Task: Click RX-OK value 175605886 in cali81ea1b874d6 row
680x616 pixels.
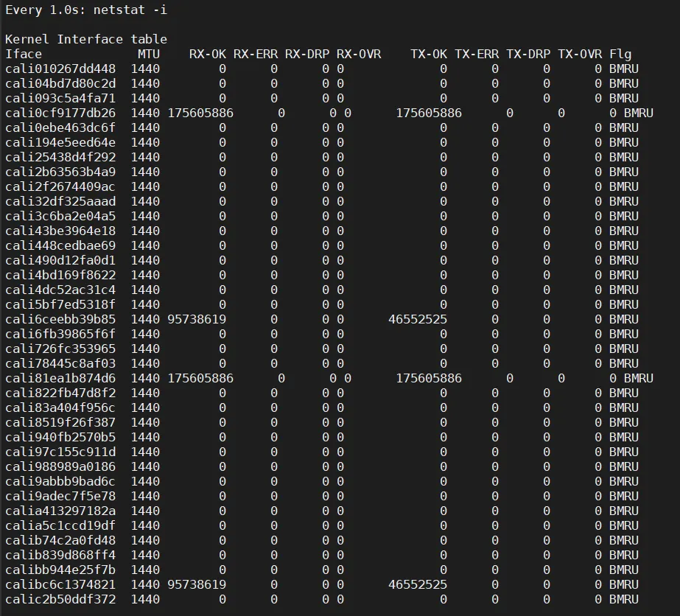Action: click(x=200, y=379)
